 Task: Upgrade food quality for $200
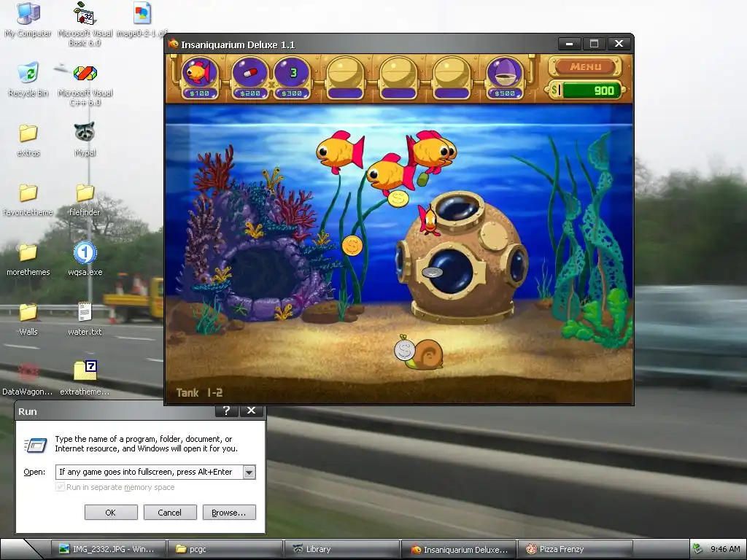tap(249, 76)
